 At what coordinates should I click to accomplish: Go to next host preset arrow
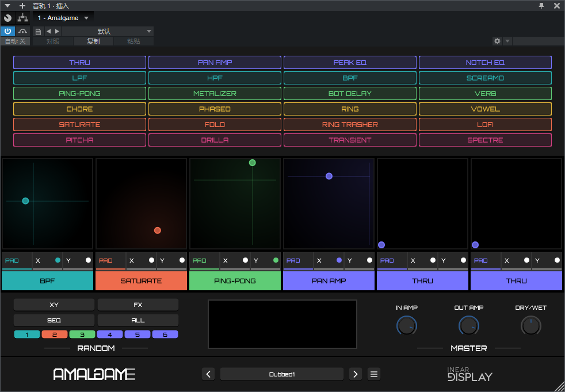pos(57,32)
